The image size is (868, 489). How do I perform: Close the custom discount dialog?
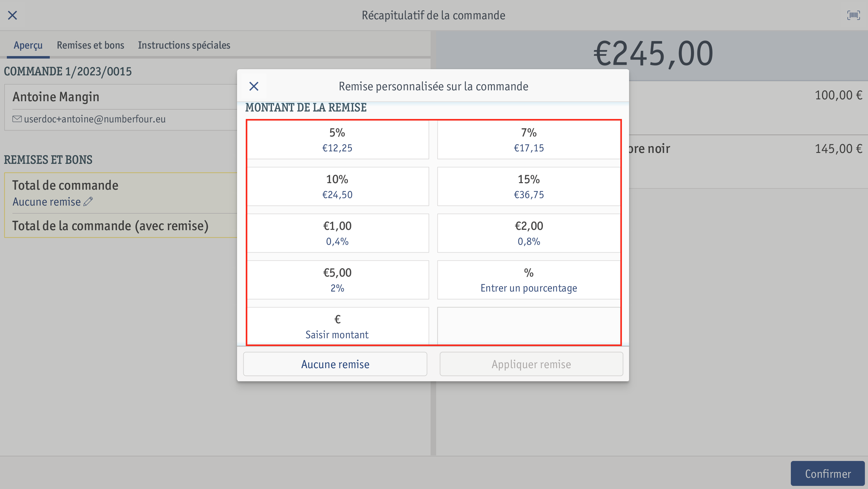pos(254,86)
